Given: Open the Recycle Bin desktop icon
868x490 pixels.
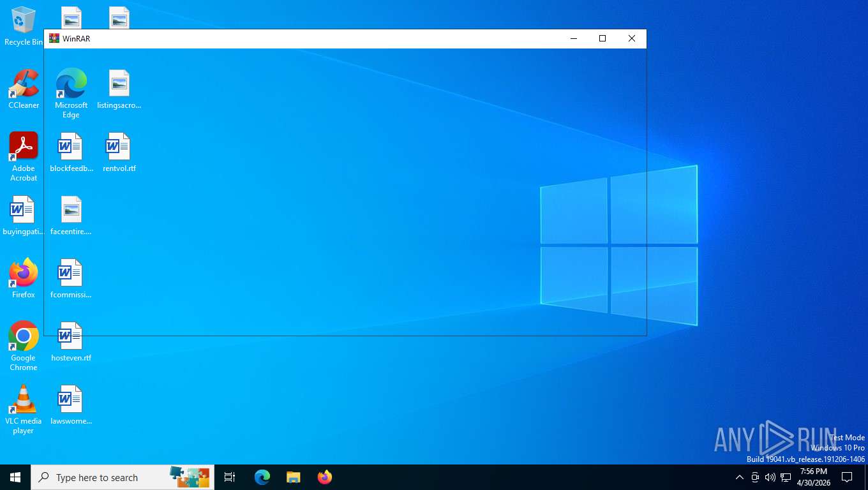Looking at the screenshot, I should [x=24, y=26].
